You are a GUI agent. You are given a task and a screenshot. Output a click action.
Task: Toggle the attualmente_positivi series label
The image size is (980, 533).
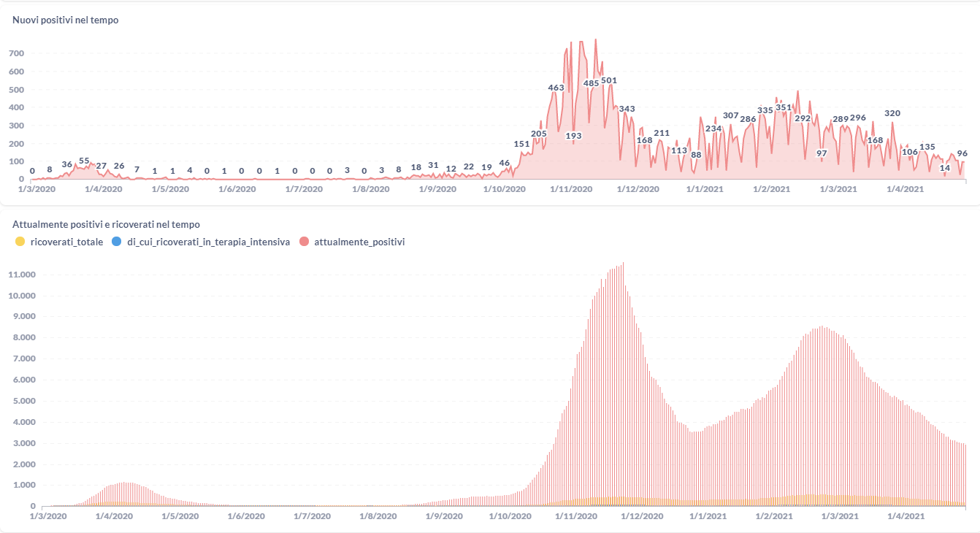[x=359, y=242]
